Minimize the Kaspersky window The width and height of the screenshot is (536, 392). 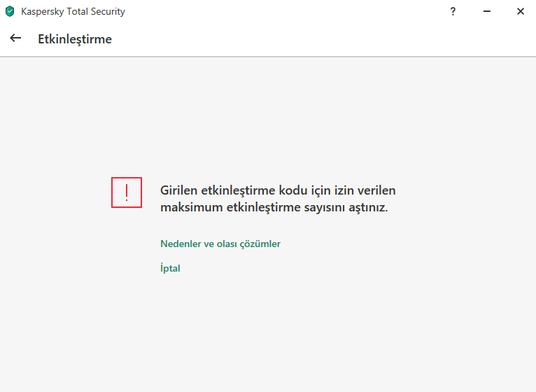coord(487,12)
